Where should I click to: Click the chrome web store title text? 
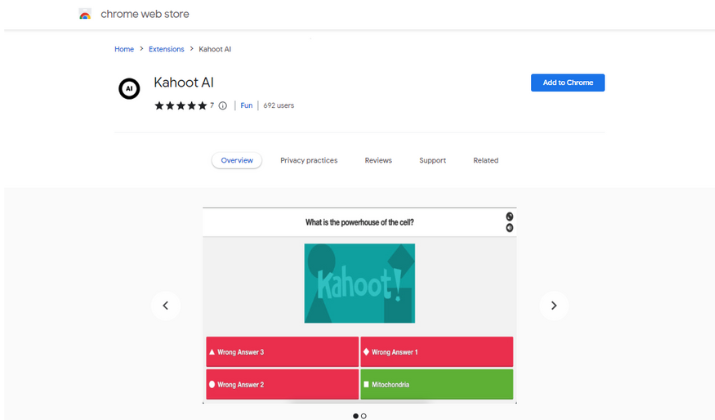point(145,14)
